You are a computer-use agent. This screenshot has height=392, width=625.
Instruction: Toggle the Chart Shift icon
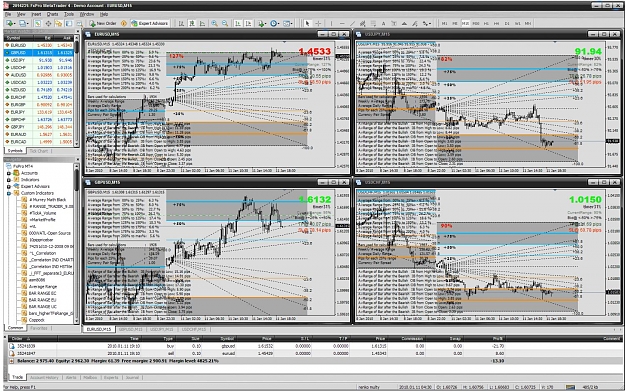pos(248,24)
